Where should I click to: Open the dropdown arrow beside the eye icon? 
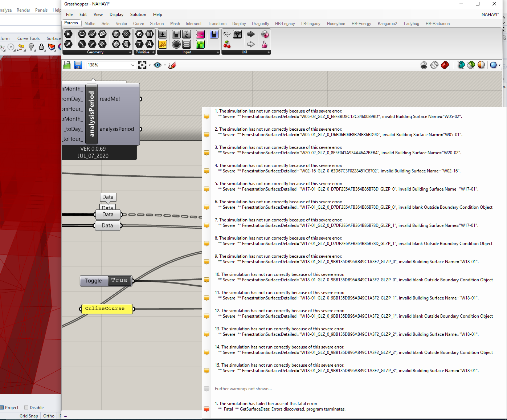click(x=165, y=65)
